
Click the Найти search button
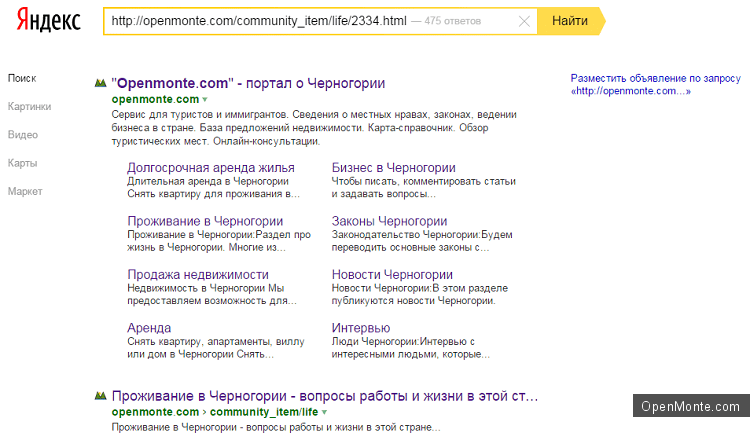(570, 21)
